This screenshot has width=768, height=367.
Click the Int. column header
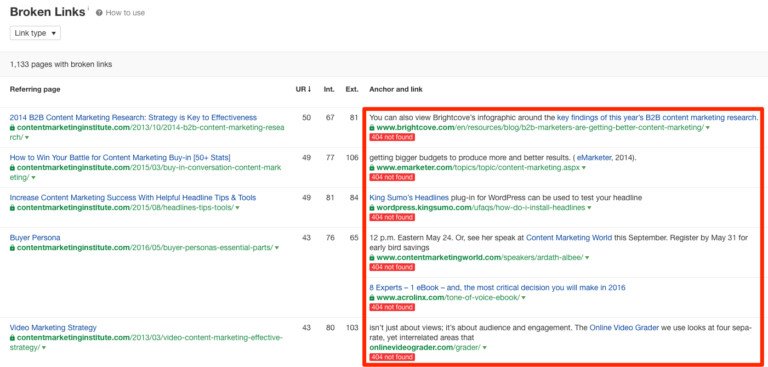[329, 89]
